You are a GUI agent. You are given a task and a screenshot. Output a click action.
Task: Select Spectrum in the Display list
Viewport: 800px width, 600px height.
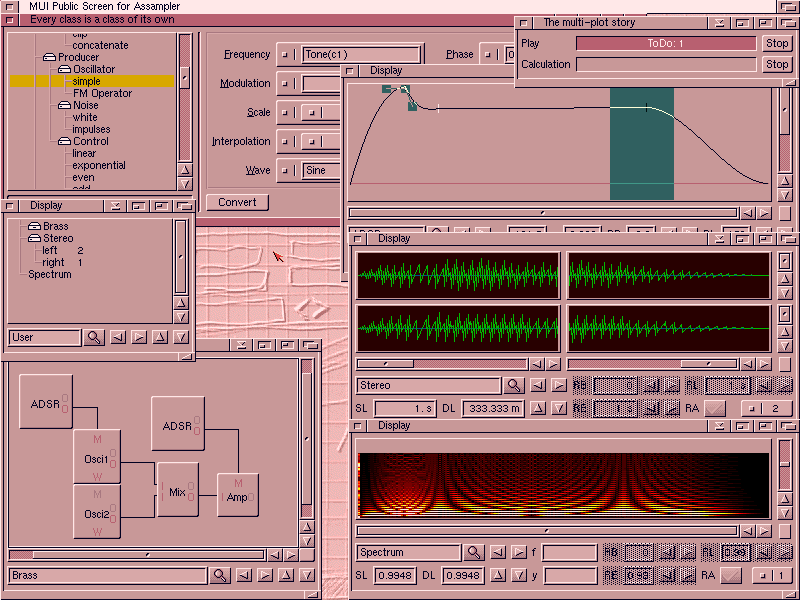pos(50,274)
